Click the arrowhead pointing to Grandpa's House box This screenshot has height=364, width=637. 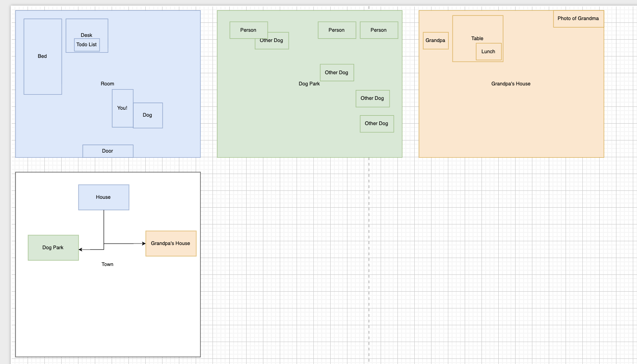143,244
